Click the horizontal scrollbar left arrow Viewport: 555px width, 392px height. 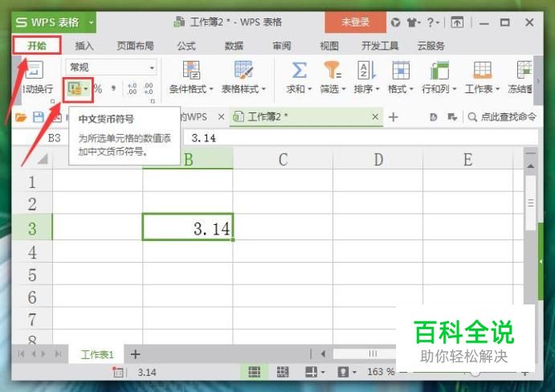tap(323, 353)
